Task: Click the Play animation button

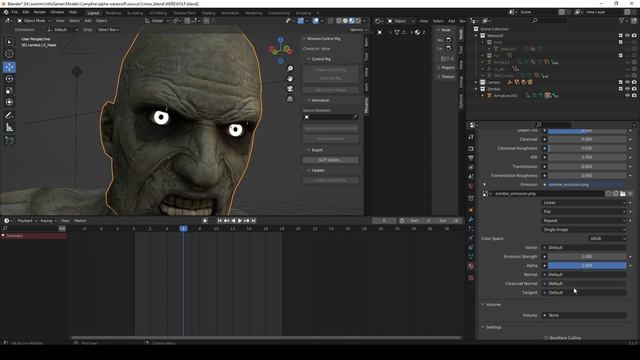Action: pyautogui.click(x=240, y=220)
